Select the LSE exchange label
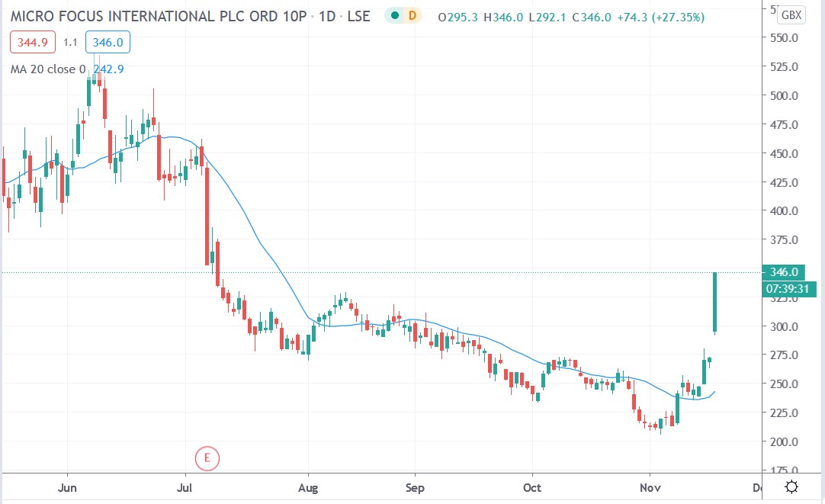Image resolution: width=825 pixels, height=504 pixels. (358, 14)
